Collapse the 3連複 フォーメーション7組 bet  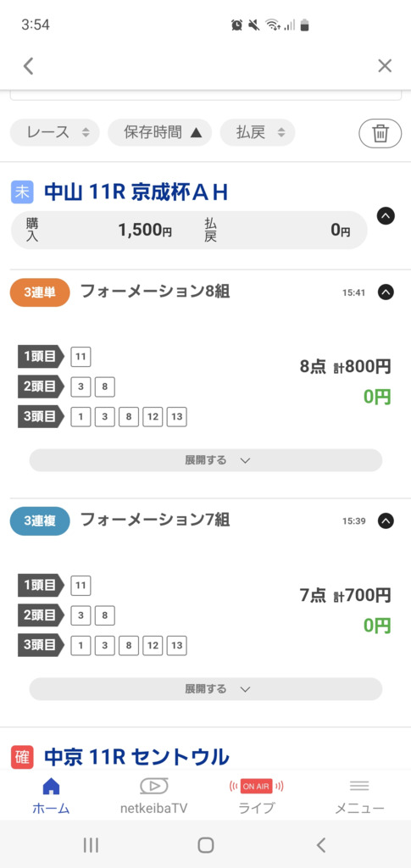386,521
